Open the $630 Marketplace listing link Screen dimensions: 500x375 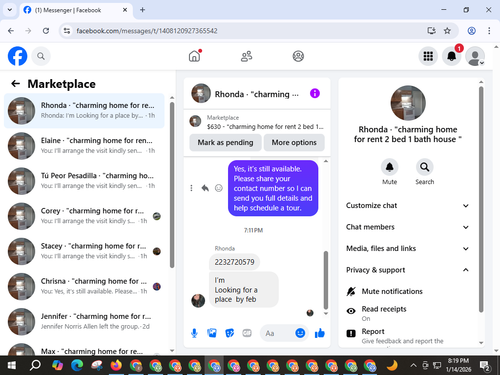[257, 122]
